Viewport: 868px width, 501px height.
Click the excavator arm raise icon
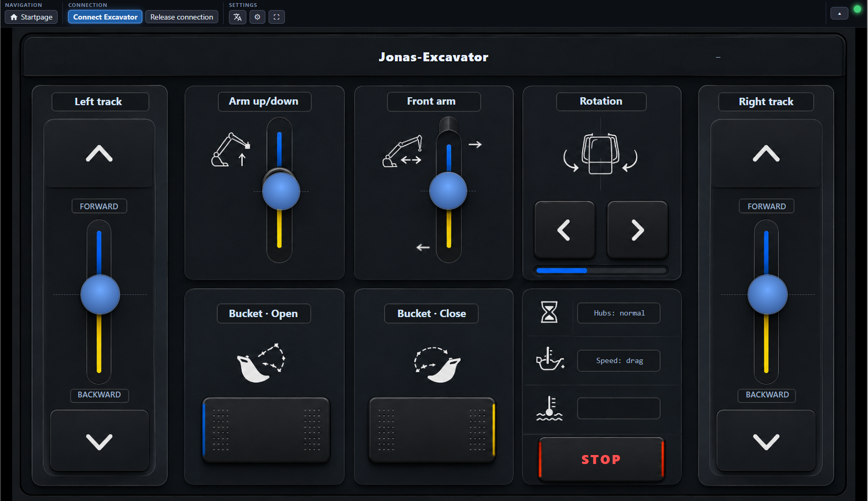tap(231, 150)
